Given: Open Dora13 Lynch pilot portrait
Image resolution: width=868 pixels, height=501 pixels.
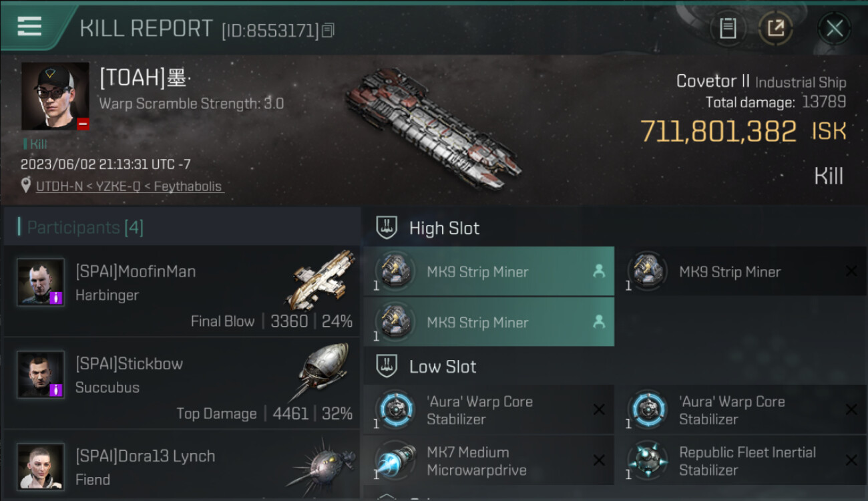Looking at the screenshot, I should 41,466.
